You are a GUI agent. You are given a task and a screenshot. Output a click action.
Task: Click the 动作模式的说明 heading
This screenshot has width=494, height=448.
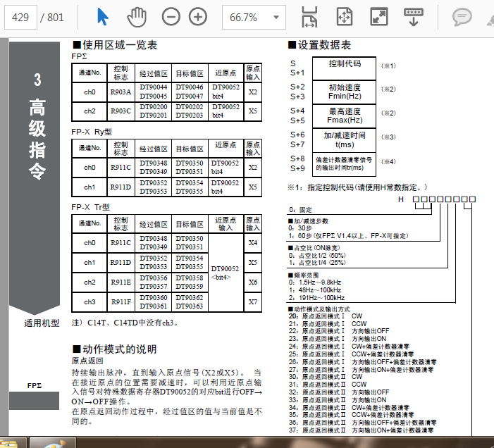tap(114, 349)
